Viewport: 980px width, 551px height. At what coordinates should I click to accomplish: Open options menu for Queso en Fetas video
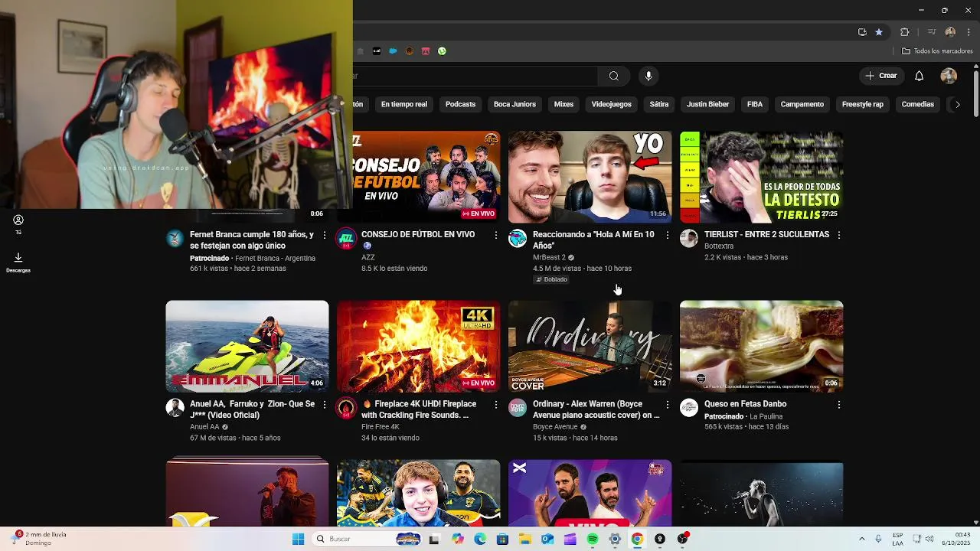point(838,404)
